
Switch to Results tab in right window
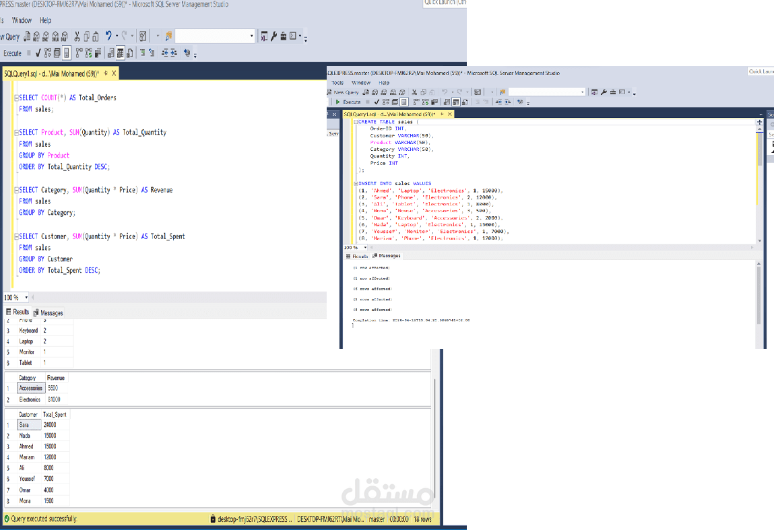357,256
